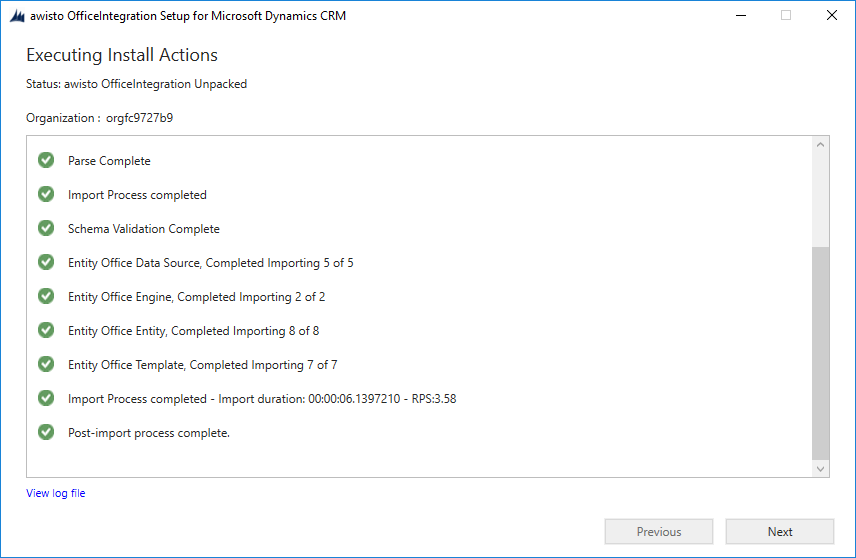Click checkmark next to Entity Office Entity
Viewport: 856px width, 558px height.
[x=46, y=330]
